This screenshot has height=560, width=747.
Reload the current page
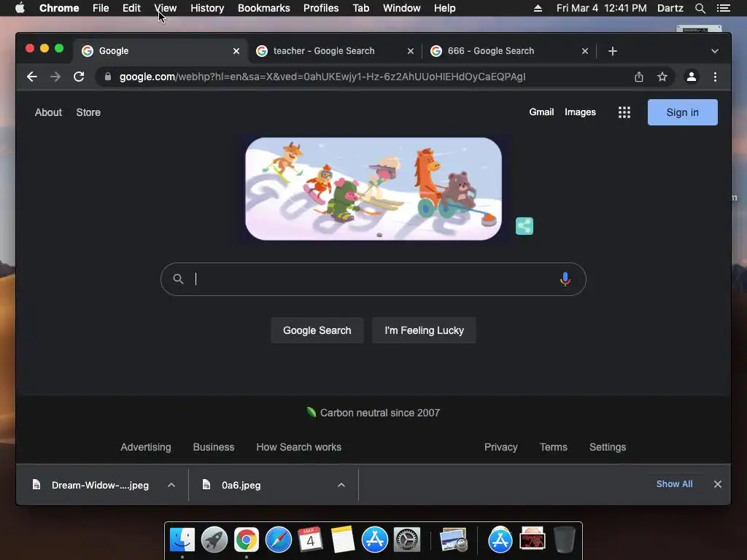click(79, 77)
